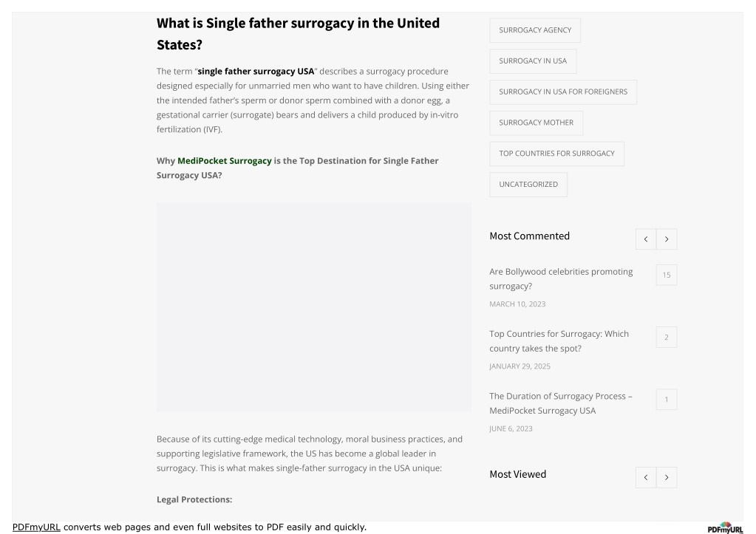Viewport: 756px width, 534px height.
Task: Click previous arrow in Most Commented
Action: click(646, 239)
